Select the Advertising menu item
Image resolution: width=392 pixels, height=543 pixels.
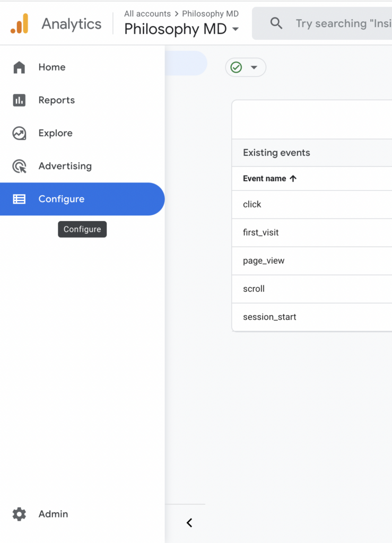click(82, 166)
